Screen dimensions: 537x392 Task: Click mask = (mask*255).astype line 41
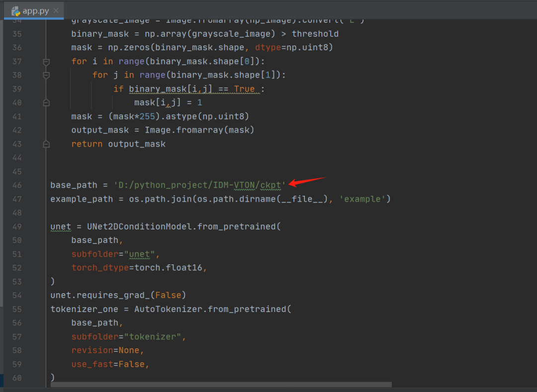(x=160, y=116)
